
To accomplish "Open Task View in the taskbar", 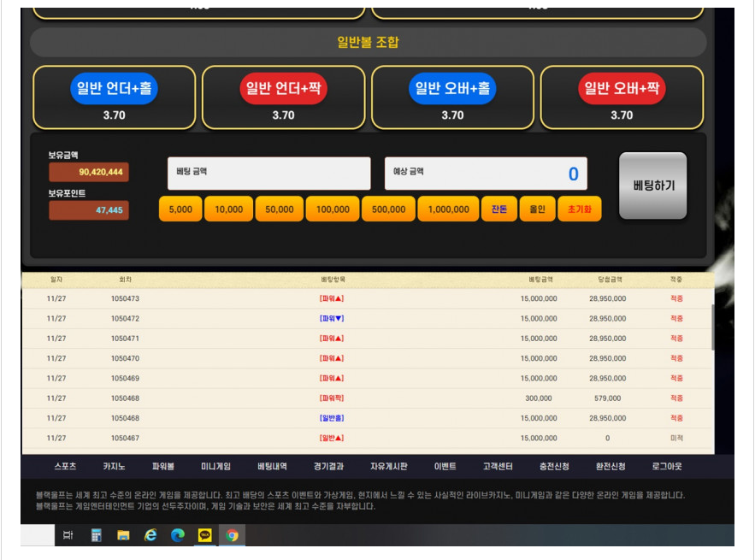I will [68, 535].
